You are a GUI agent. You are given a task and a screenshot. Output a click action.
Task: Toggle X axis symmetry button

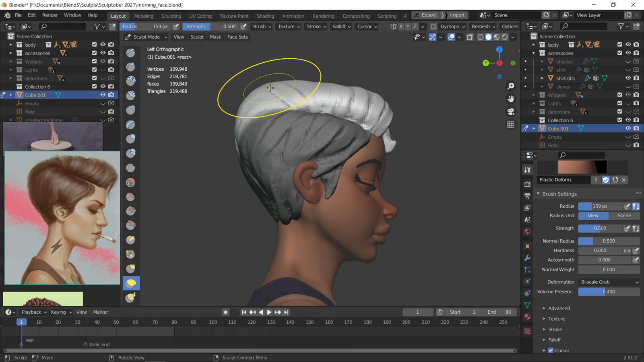pos(401,27)
